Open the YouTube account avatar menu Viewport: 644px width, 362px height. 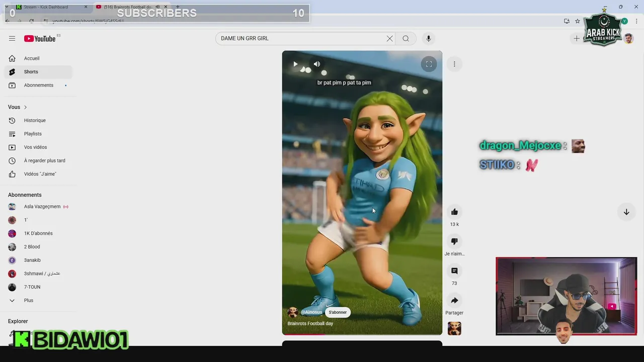click(x=628, y=39)
